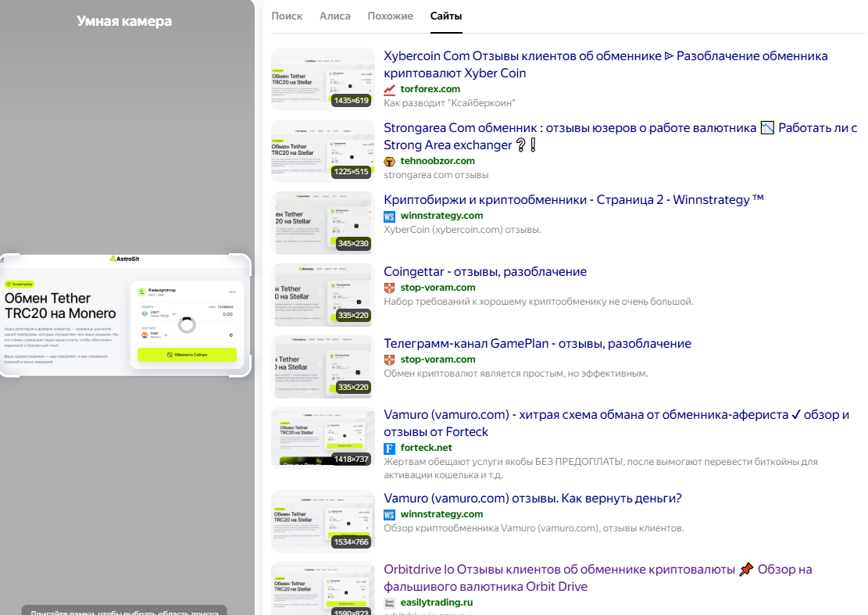Click favicon beside Coingettar's stop-voram.com domain
868x615 pixels.
pyautogui.click(x=390, y=288)
